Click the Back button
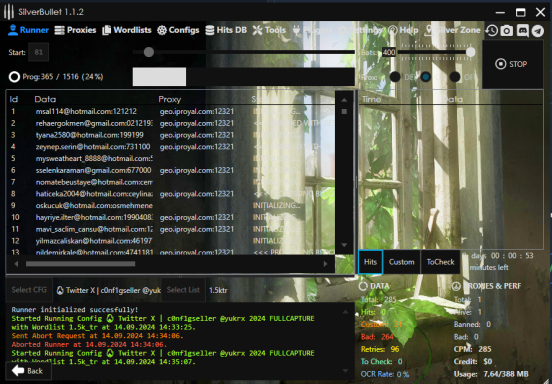The height and width of the screenshot is (384, 552). [x=28, y=371]
